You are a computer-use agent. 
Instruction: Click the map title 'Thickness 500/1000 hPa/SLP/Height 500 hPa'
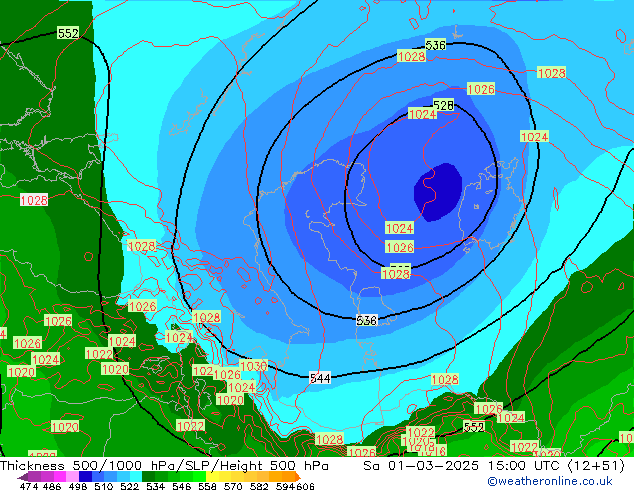(164, 466)
